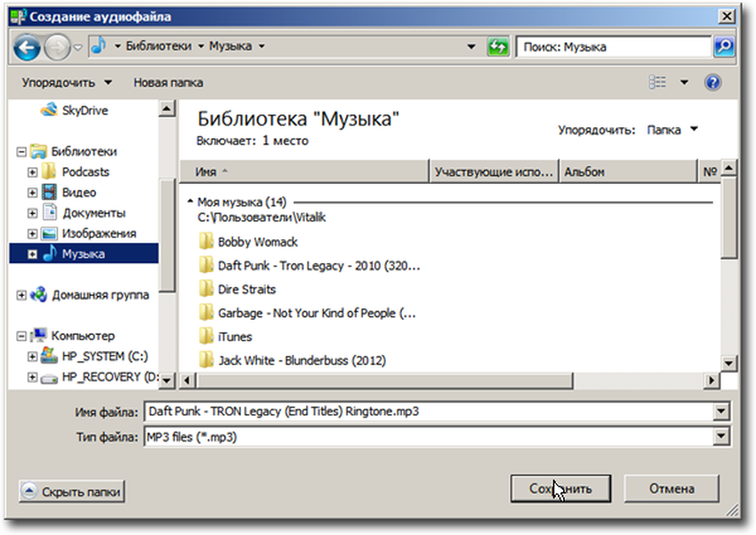Collapse the Библиотеки tree node
This screenshot has height=535, width=756.
click(21, 152)
